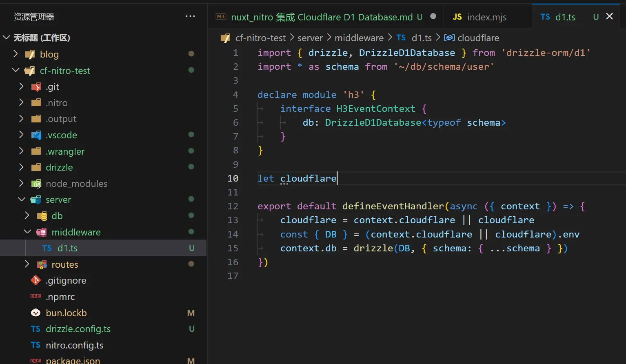626x364 pixels.
Task: Click the cloudflare symbol icon in the breadcrumb
Action: pyautogui.click(x=449, y=38)
